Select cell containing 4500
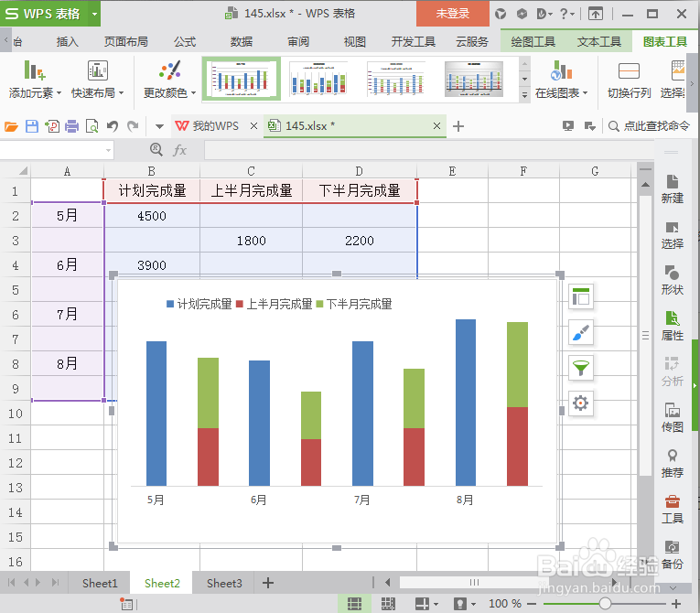This screenshot has height=613, width=700. click(x=152, y=216)
